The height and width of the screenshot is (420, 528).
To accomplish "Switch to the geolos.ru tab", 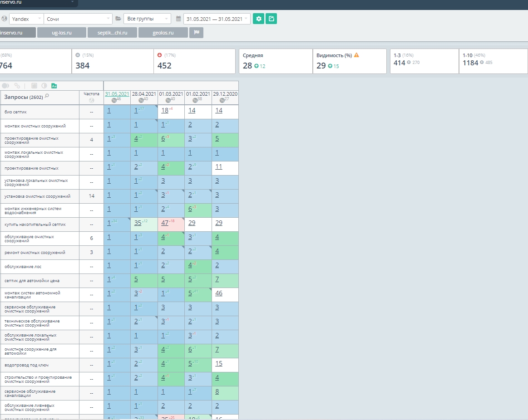I will [163, 33].
